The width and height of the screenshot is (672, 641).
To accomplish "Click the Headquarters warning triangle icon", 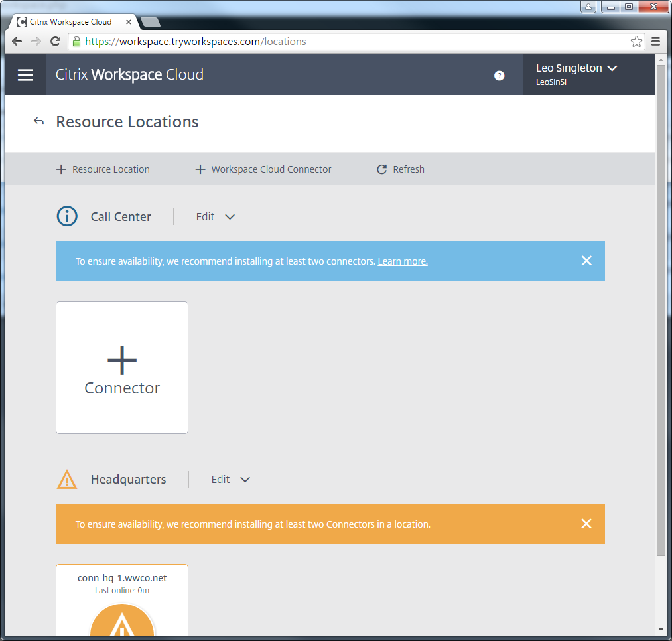I will [67, 479].
